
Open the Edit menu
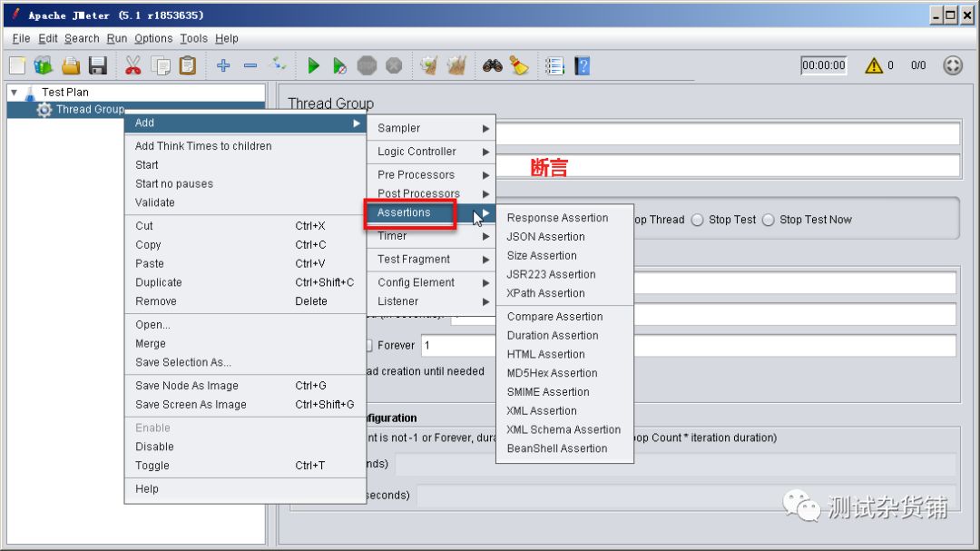pos(47,38)
